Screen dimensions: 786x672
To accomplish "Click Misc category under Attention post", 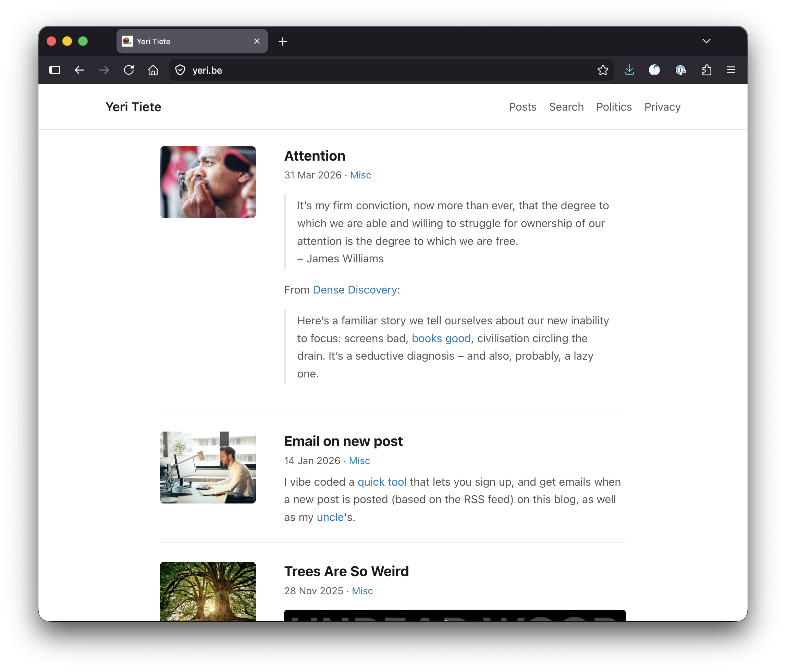I will [360, 175].
